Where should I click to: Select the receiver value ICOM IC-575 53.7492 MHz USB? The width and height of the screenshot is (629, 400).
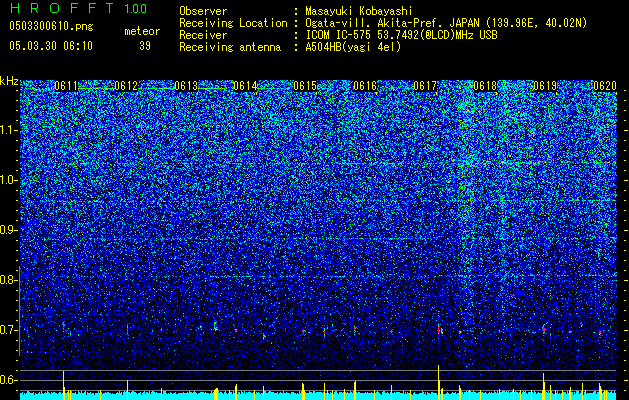tap(401, 35)
